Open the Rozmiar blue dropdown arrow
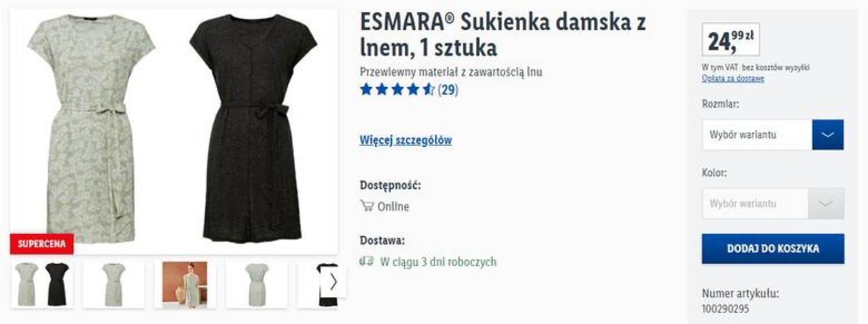 point(828,135)
